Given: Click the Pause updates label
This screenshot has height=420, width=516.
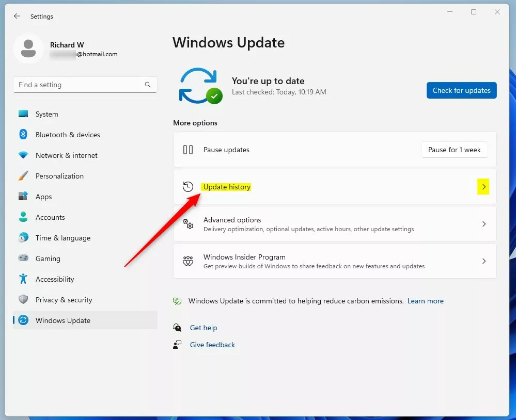Looking at the screenshot, I should 226,150.
